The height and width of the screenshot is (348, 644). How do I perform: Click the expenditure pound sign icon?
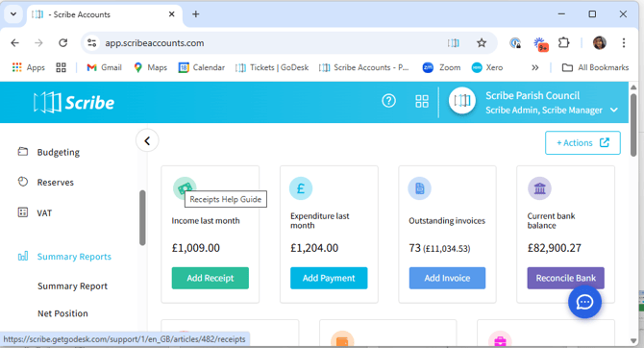[x=301, y=188]
